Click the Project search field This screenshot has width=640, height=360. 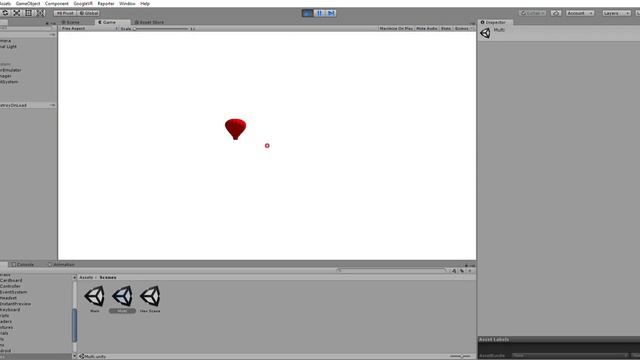click(x=392, y=270)
